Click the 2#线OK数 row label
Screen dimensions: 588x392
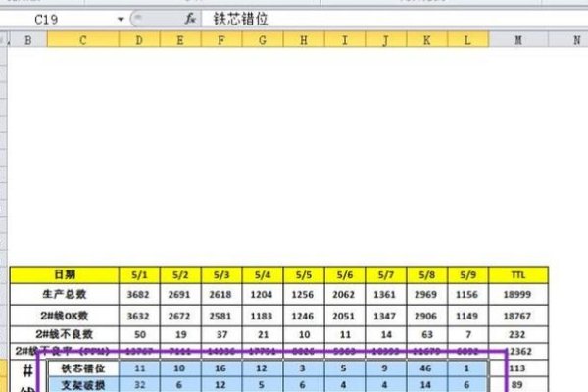click(x=65, y=316)
